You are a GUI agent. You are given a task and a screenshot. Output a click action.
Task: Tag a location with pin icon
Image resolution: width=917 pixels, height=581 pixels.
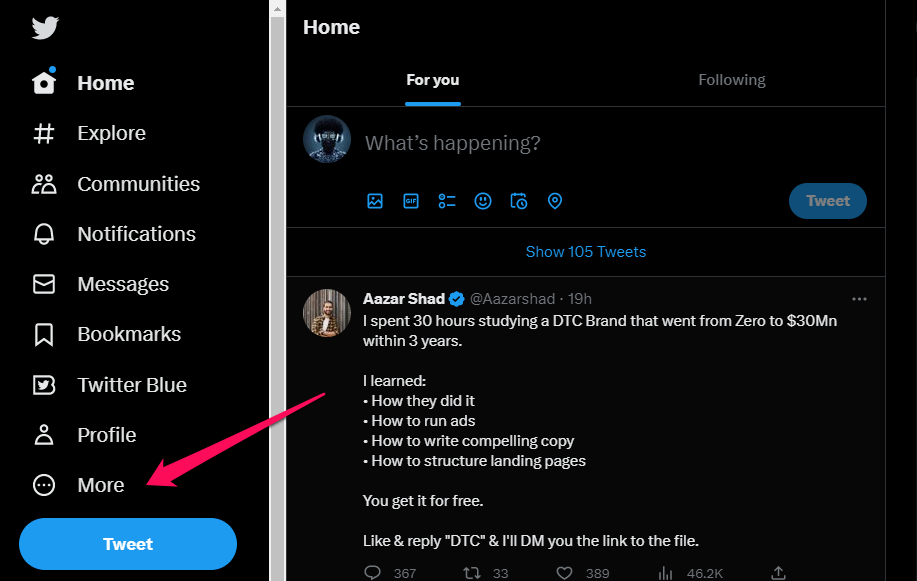tap(554, 201)
